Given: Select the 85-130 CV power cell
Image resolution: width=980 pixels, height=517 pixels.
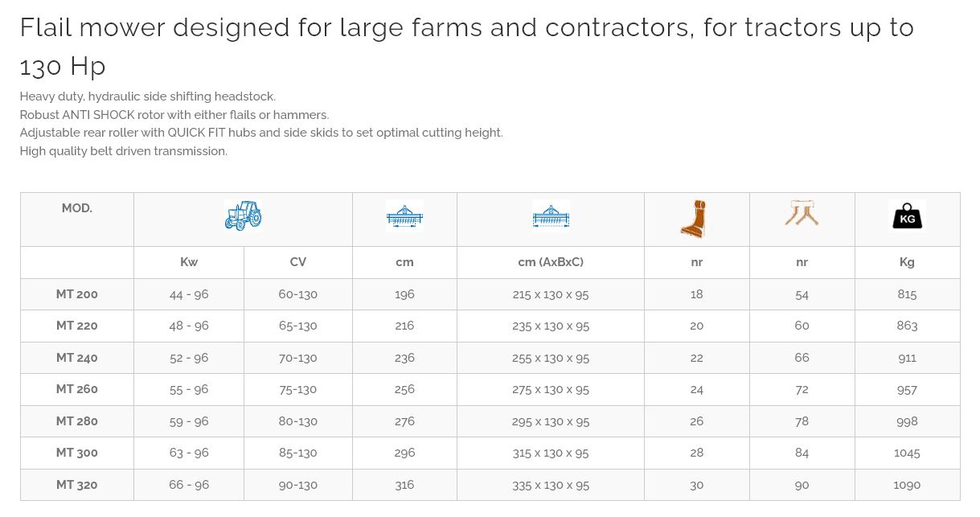Looking at the screenshot, I should coord(297,453).
